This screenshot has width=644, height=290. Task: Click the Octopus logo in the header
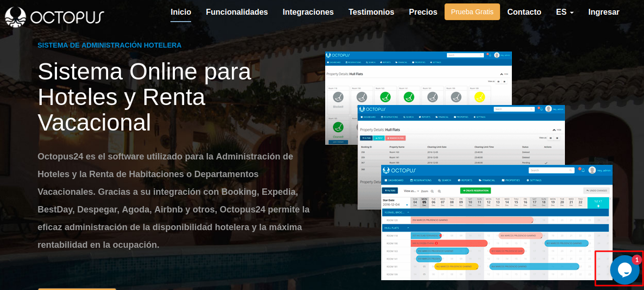click(55, 17)
